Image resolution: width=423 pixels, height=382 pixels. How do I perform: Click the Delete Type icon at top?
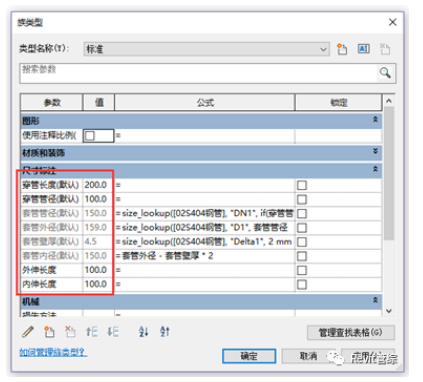click(x=385, y=49)
